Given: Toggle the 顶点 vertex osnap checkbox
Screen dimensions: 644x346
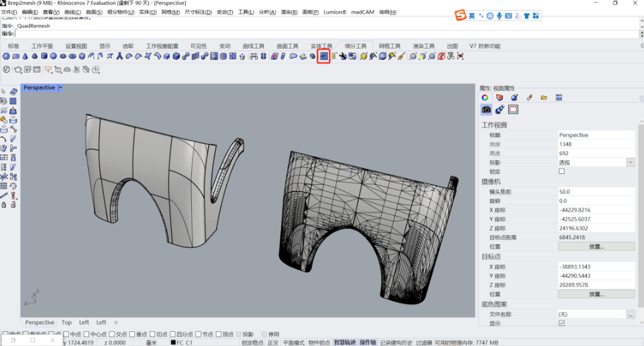Looking at the screenshot, I should pos(218,334).
